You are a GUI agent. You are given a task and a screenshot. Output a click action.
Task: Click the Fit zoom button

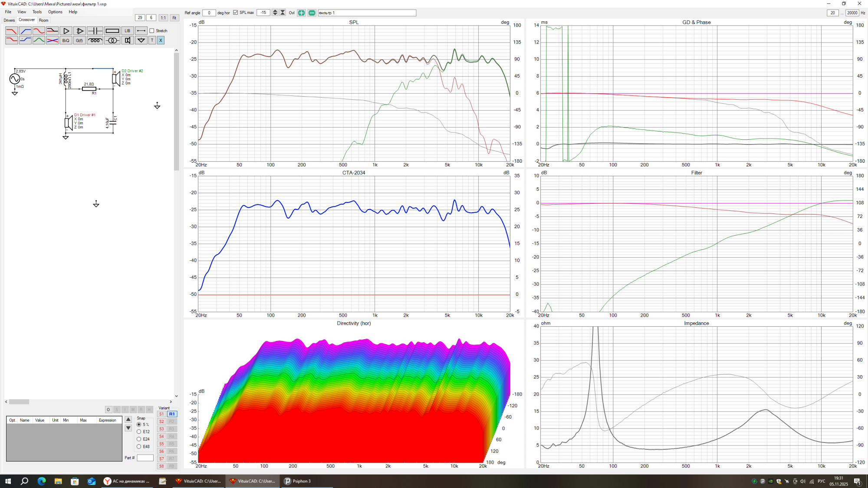click(174, 18)
